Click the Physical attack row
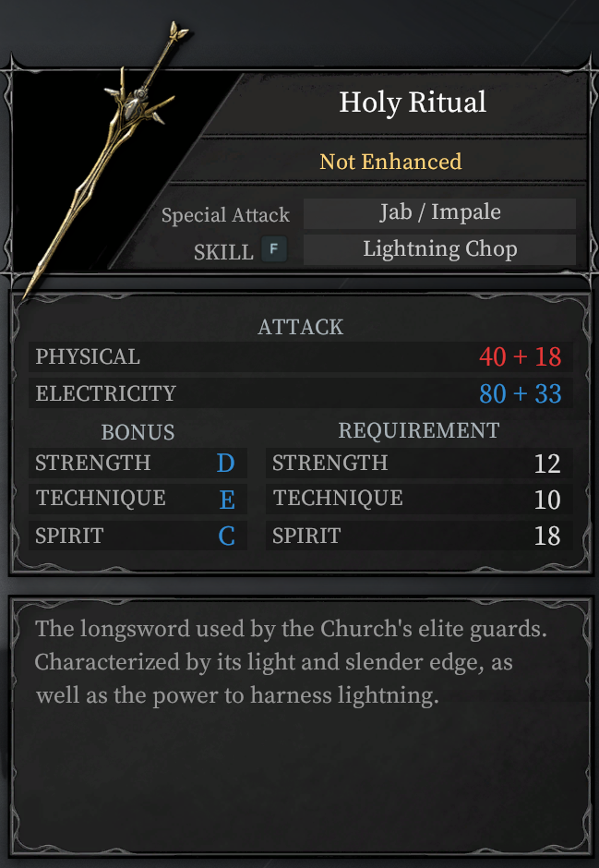This screenshot has height=868, width=599. point(300,356)
